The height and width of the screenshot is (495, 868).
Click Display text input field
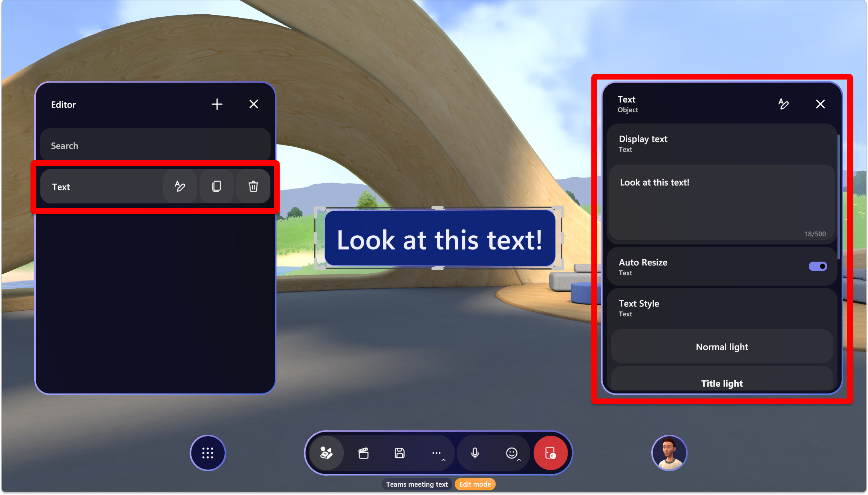[x=722, y=203]
